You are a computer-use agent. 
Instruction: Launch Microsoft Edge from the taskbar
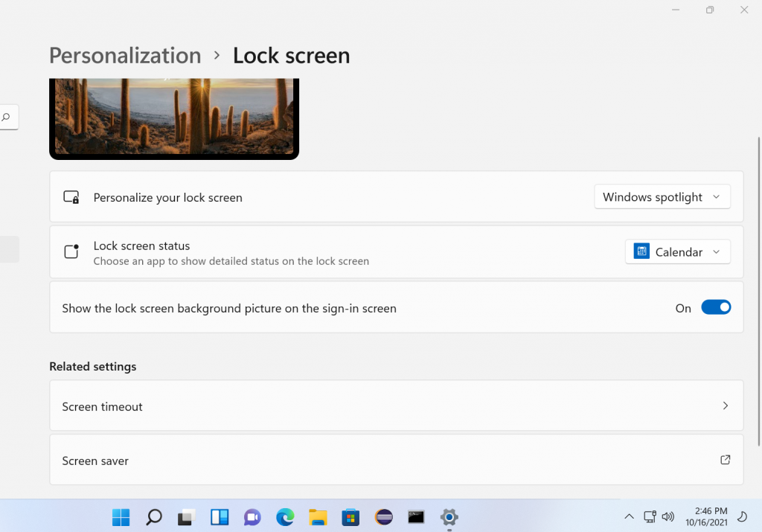pyautogui.click(x=285, y=517)
